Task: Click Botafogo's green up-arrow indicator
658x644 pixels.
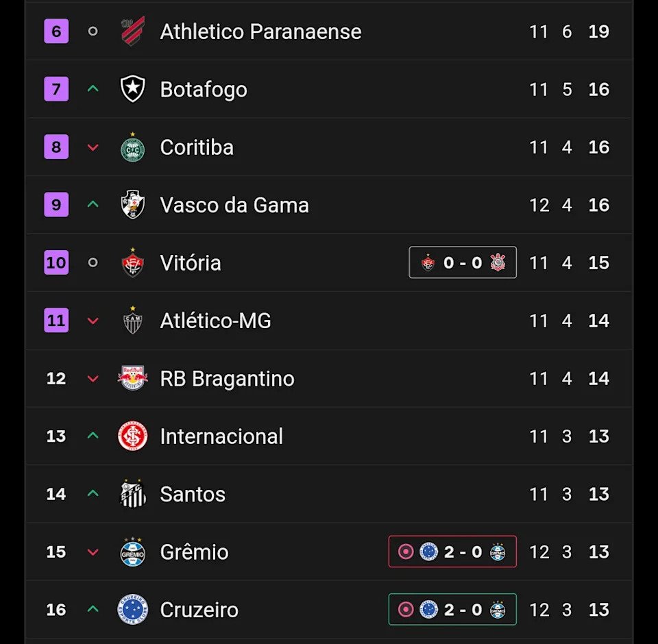Action: pyautogui.click(x=93, y=89)
